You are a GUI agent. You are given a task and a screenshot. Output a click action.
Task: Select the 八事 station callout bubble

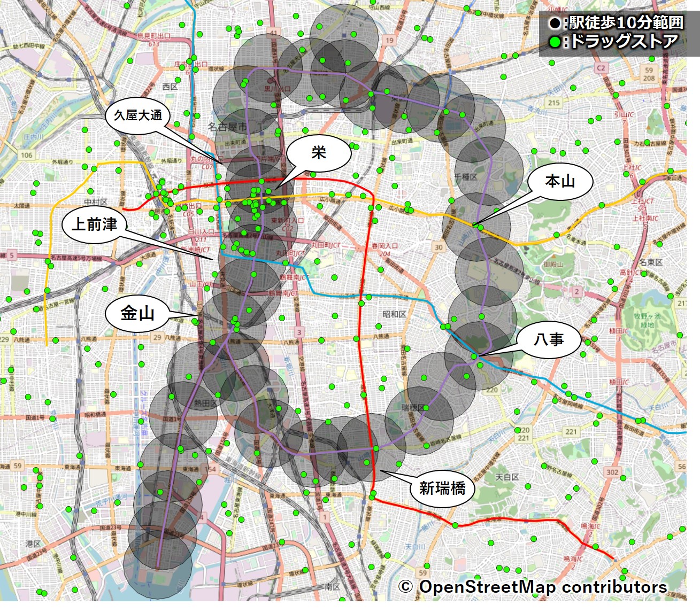[549, 339]
